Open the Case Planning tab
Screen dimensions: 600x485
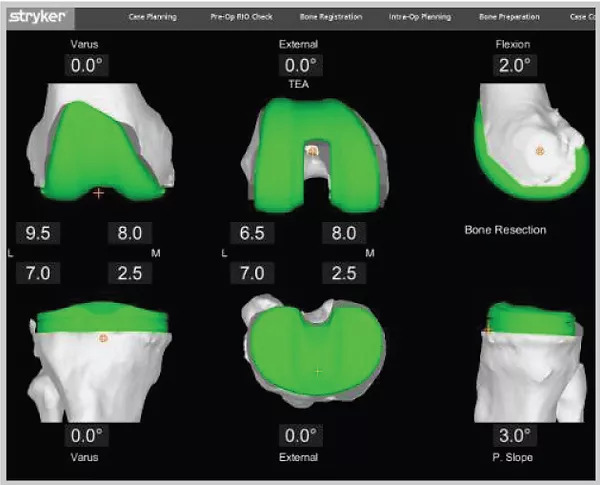click(154, 18)
